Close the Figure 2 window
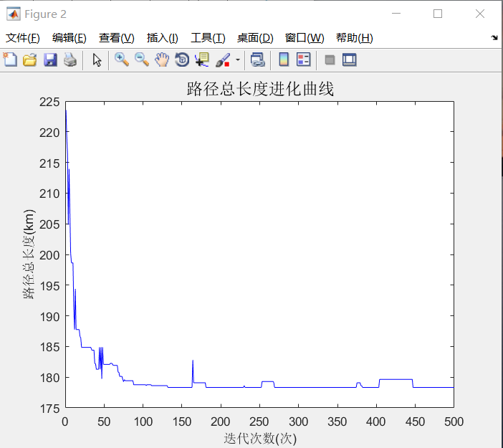The image size is (503, 448). (480, 14)
